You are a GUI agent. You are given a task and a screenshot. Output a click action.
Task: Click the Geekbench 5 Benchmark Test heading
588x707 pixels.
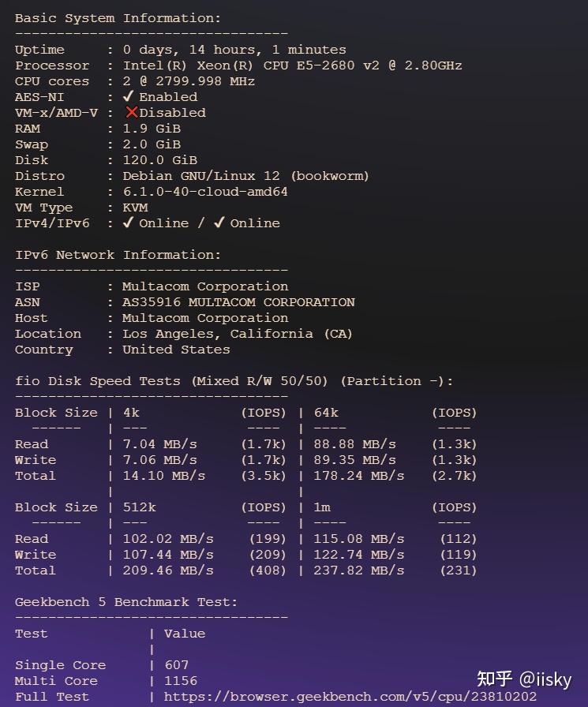click(x=126, y=602)
